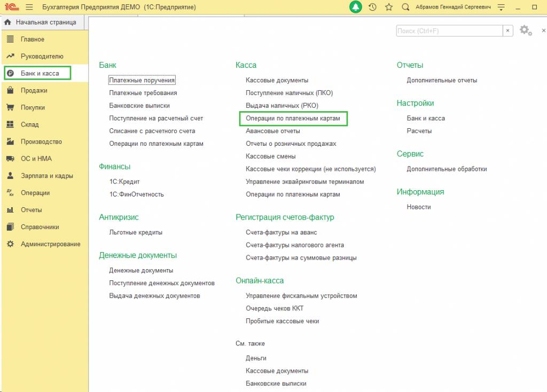
Task: Open Расчеты under Настройки
Action: click(419, 131)
